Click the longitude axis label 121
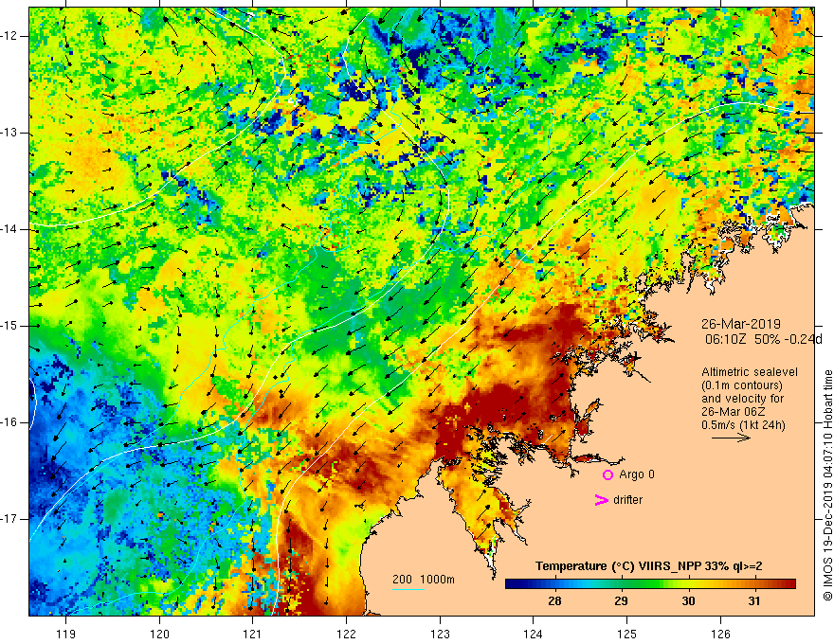The height and width of the screenshot is (644, 834). (x=253, y=634)
